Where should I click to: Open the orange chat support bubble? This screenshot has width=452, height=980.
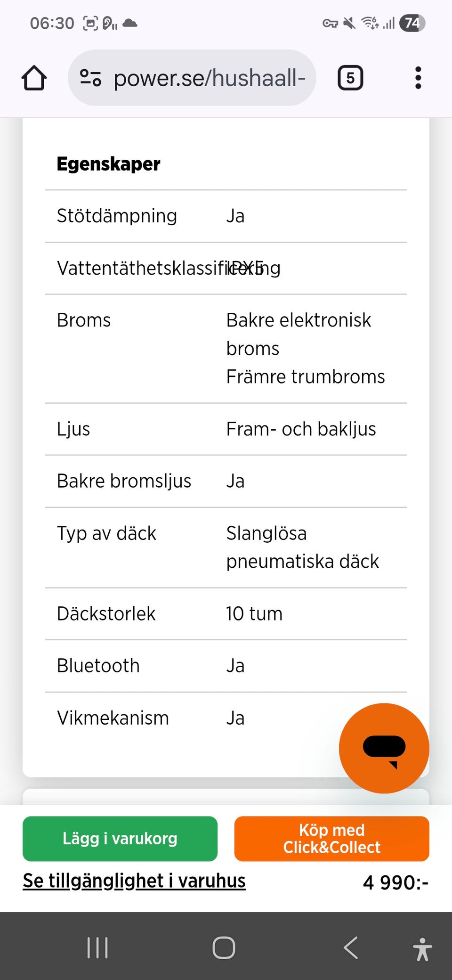(x=384, y=748)
